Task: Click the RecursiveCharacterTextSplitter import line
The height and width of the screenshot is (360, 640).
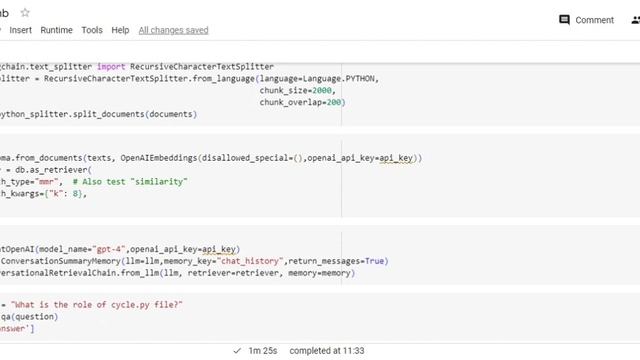Action: click(137, 67)
